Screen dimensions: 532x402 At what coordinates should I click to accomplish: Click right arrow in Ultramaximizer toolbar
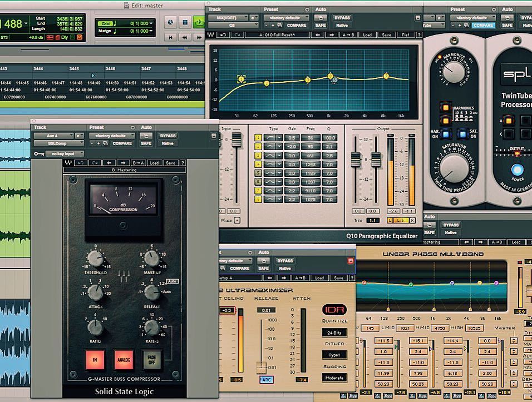[x=284, y=278]
